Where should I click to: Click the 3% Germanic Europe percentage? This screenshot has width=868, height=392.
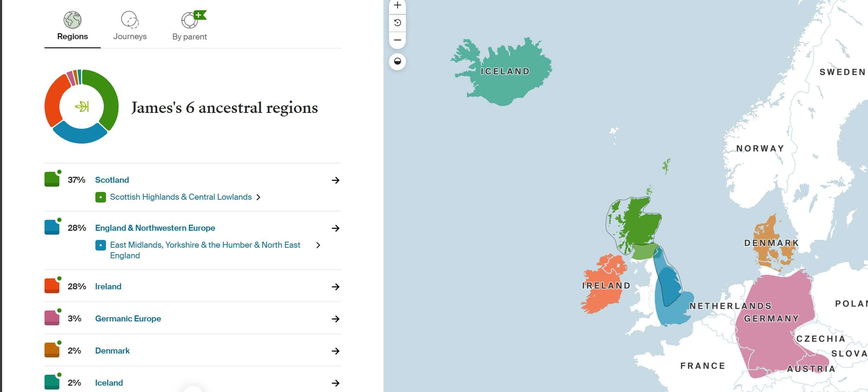click(x=75, y=319)
